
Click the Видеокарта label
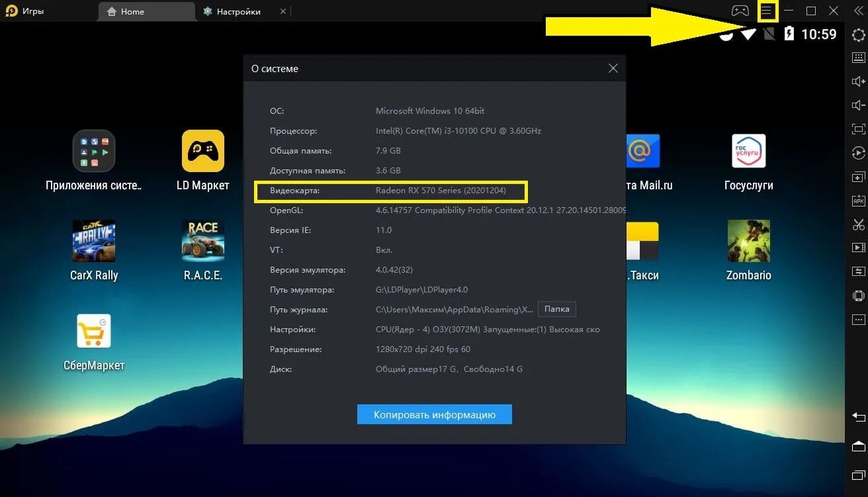point(294,191)
